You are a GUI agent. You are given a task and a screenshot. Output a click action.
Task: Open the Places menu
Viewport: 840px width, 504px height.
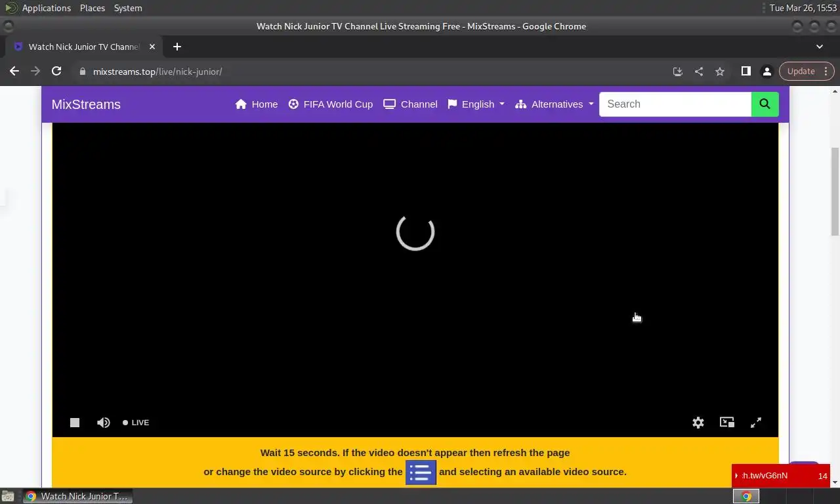pos(93,8)
